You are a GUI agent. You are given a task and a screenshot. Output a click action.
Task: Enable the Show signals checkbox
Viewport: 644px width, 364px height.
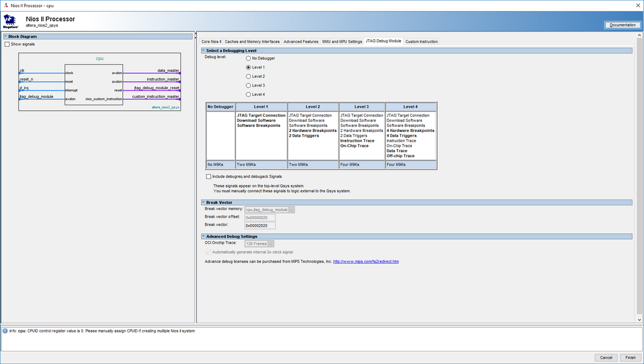point(7,44)
